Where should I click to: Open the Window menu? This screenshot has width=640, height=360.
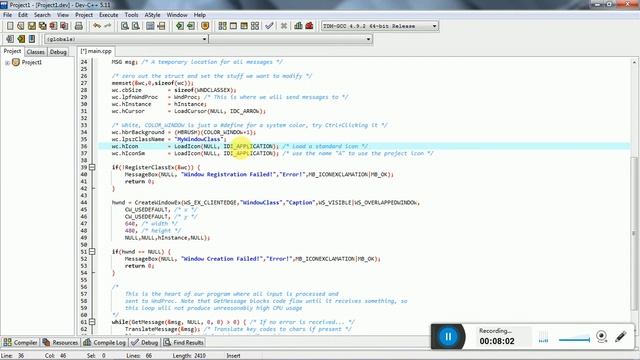click(x=177, y=15)
